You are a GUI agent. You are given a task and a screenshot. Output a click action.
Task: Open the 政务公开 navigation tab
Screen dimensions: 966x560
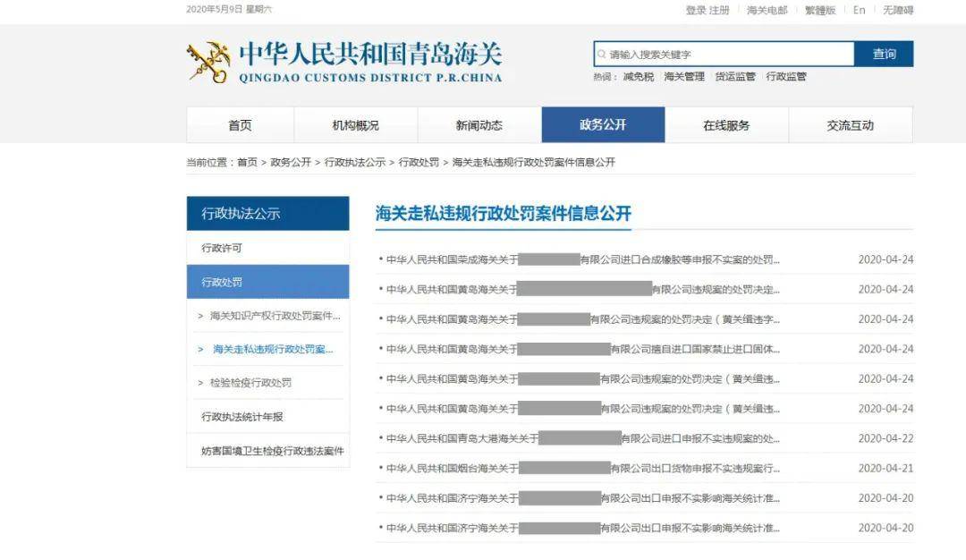coord(603,125)
